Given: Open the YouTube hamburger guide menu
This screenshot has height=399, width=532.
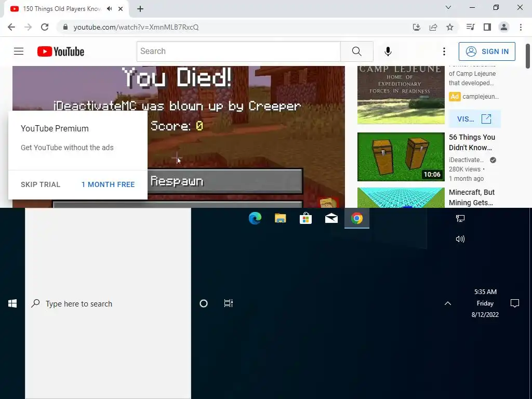Looking at the screenshot, I should [19, 51].
